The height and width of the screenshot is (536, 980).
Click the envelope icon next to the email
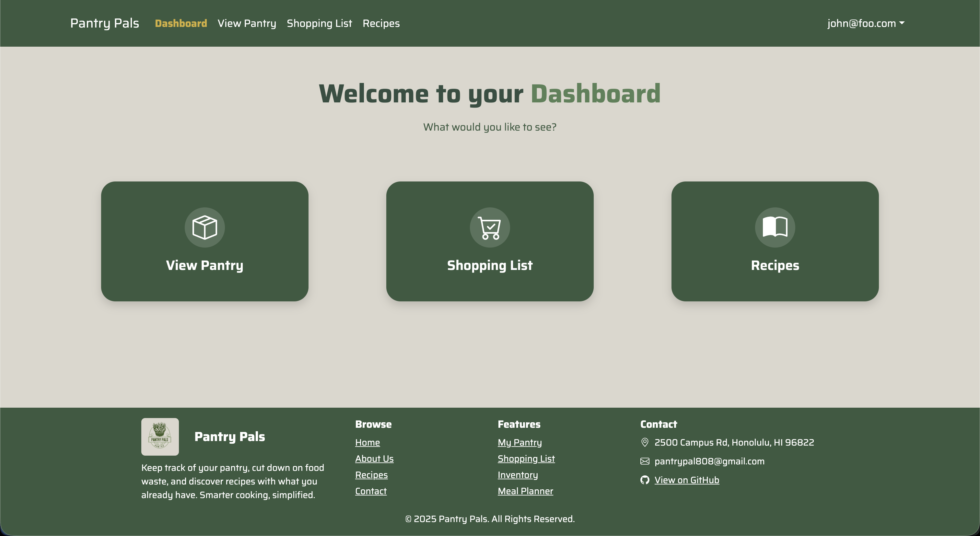click(x=645, y=461)
